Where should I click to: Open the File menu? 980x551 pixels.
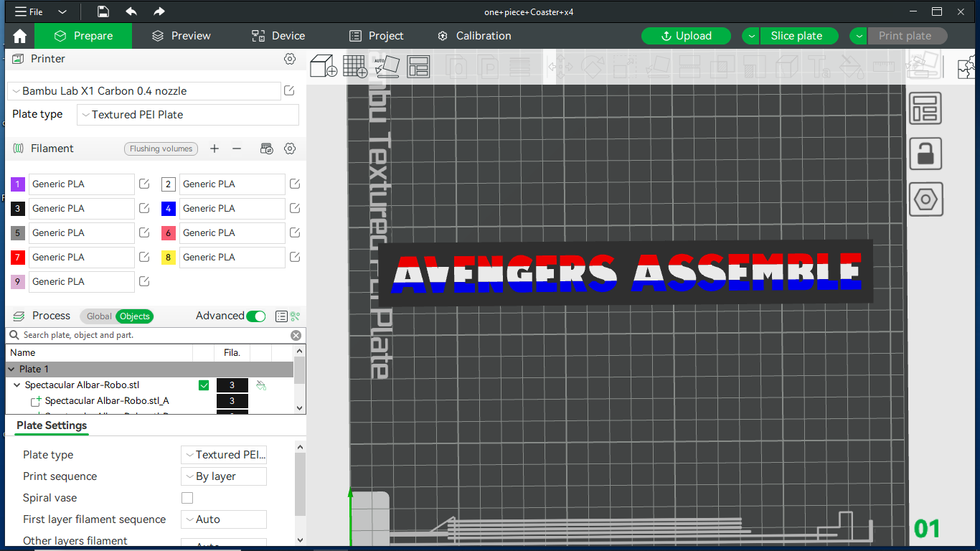click(x=29, y=11)
